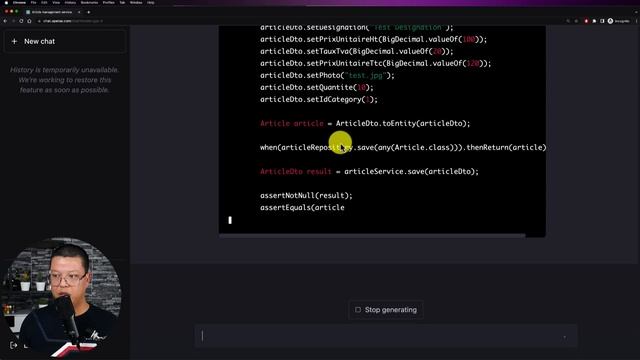Open the History menu

tap(70, 2)
